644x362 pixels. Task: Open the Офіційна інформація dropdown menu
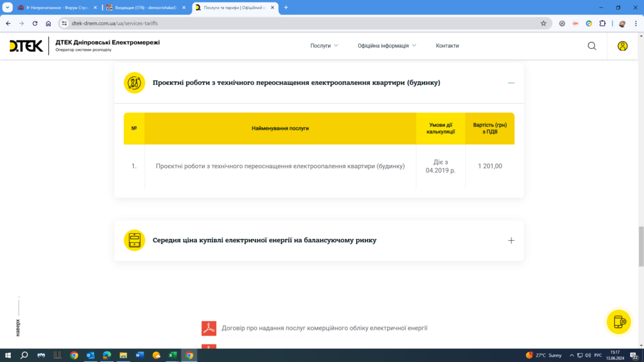(x=386, y=46)
